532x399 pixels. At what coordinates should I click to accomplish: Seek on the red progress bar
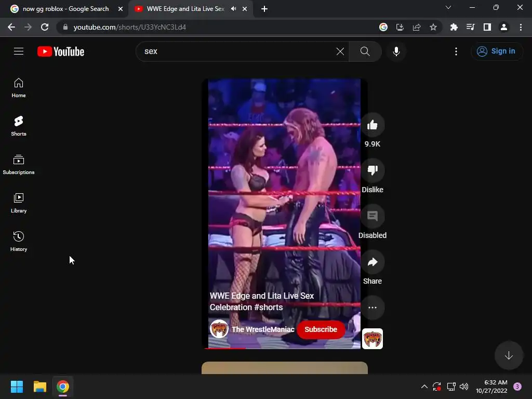tap(284, 349)
